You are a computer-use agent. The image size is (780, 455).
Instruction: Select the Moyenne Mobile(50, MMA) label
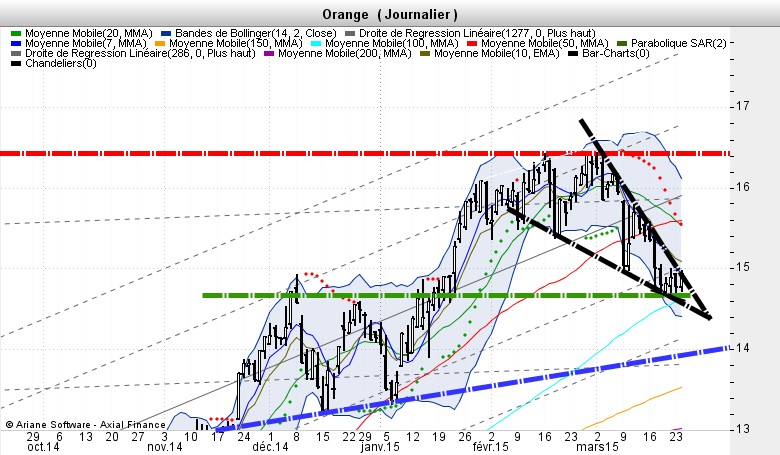(x=545, y=43)
